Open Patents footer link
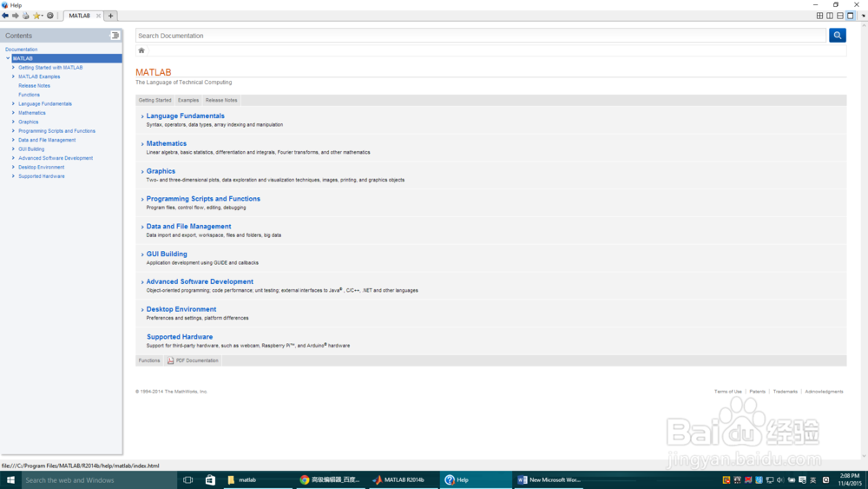Image resolution: width=868 pixels, height=489 pixels. tap(757, 392)
